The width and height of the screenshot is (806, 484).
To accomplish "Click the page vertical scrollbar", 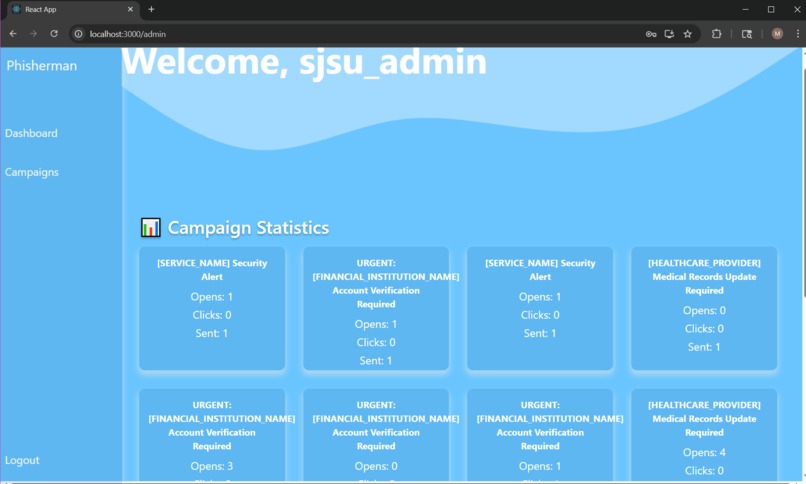I will click(x=803, y=182).
